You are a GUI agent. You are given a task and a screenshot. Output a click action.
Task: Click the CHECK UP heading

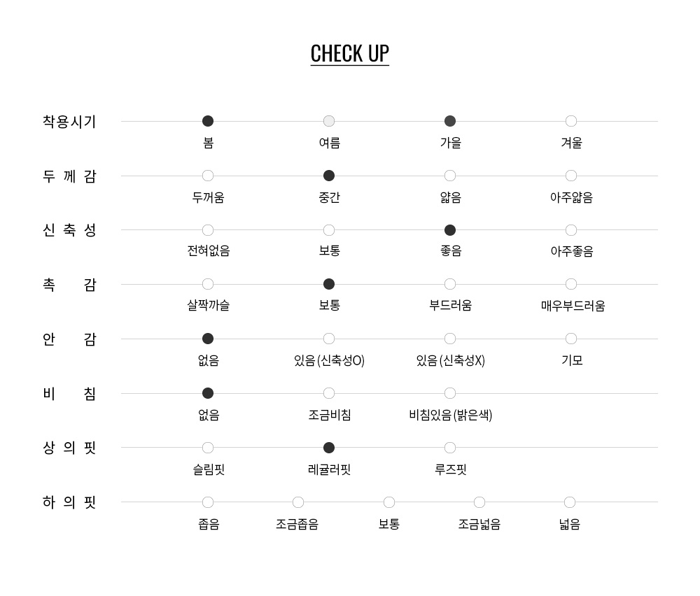(x=349, y=54)
